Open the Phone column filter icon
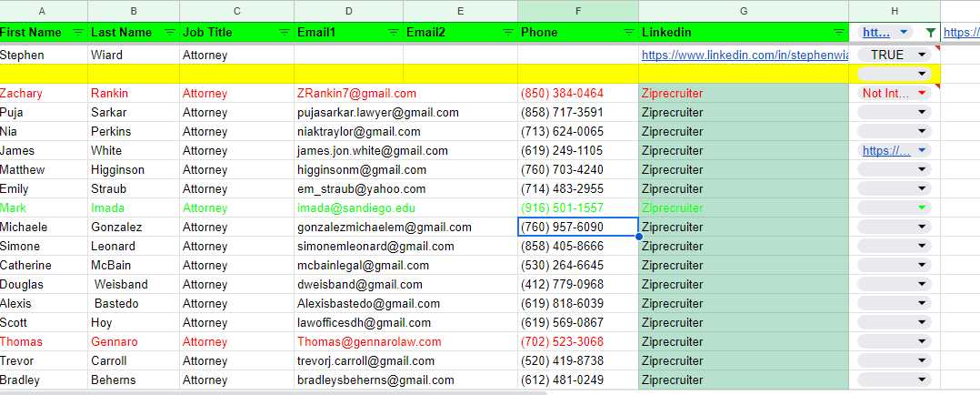This screenshot has height=395, width=980. point(627,32)
